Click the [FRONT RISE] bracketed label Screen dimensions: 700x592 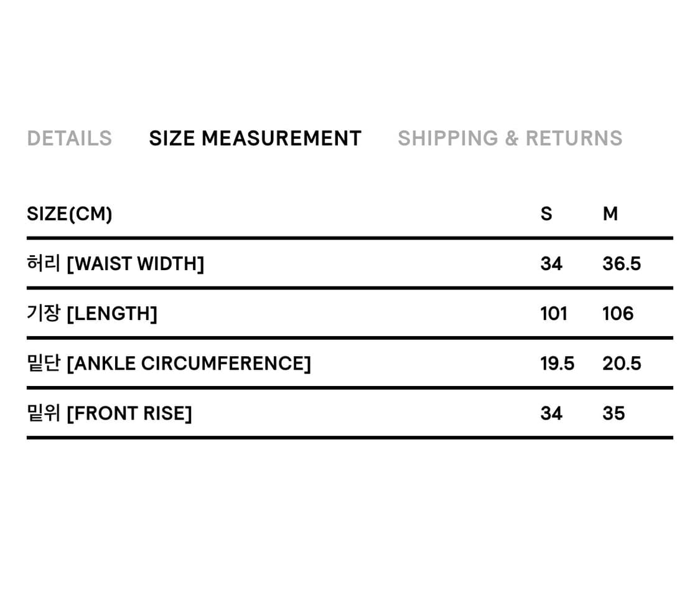(129, 413)
